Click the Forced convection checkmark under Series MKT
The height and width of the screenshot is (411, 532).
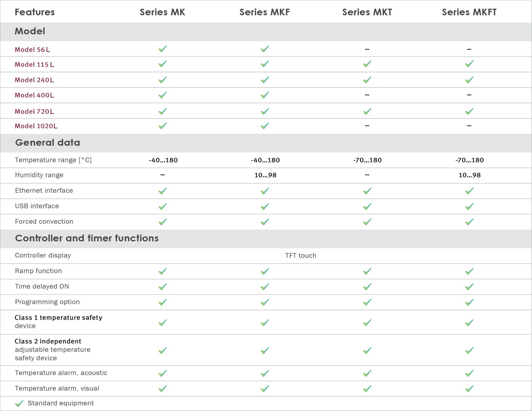tap(367, 222)
